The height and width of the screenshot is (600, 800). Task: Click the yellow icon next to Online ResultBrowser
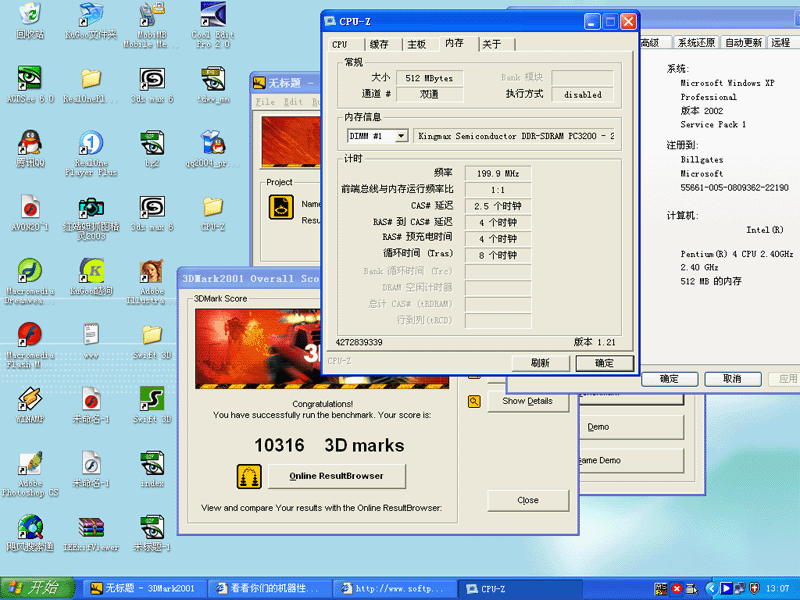tap(249, 477)
